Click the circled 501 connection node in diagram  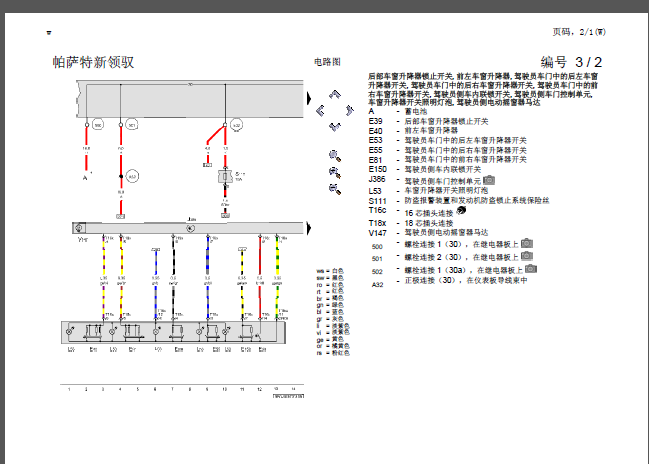click(132, 125)
